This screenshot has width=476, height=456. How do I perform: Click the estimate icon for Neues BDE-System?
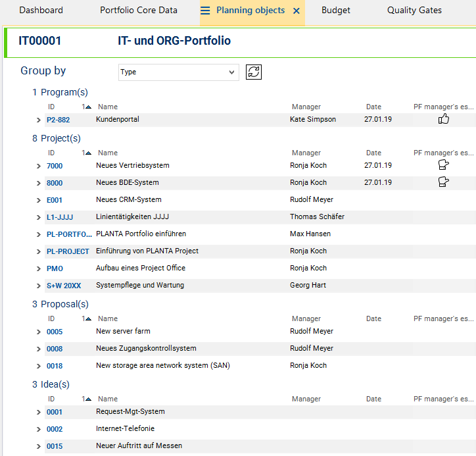(444, 182)
